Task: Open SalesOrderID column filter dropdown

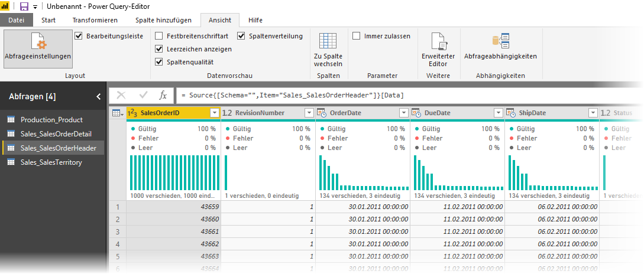Action: point(215,113)
